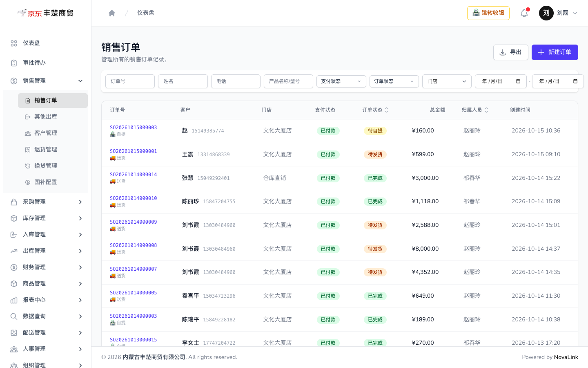Image resolution: width=588 pixels, height=368 pixels.
Task: Open the 刘磊 user menu chevron
Action: tap(575, 13)
